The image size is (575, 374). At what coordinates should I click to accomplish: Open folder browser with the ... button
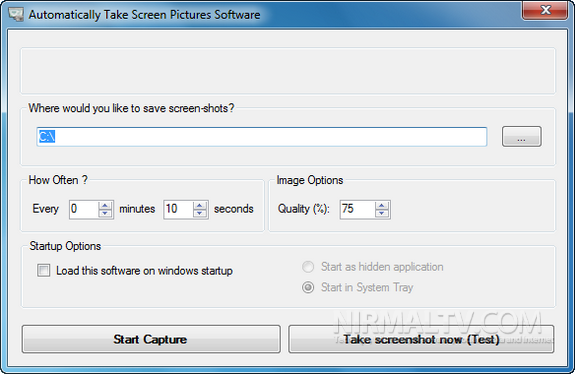(x=521, y=137)
